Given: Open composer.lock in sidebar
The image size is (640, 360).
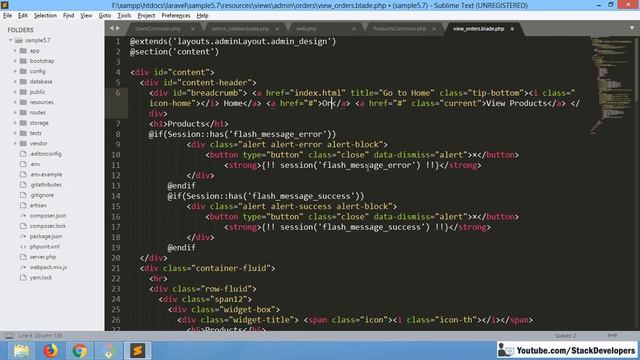Looking at the screenshot, I should [47, 226].
